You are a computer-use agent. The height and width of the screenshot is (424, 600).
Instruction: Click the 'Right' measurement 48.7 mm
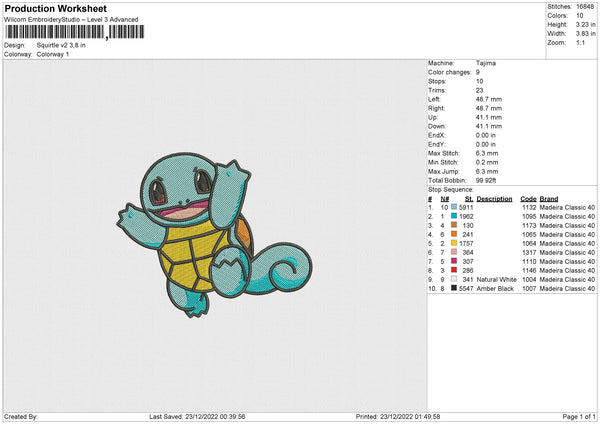[x=489, y=108]
